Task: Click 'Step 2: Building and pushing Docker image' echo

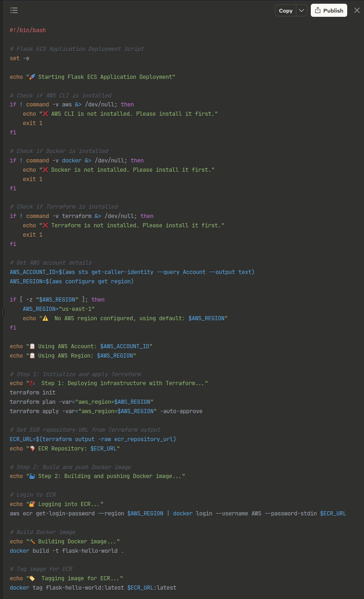Action: [x=98, y=476]
